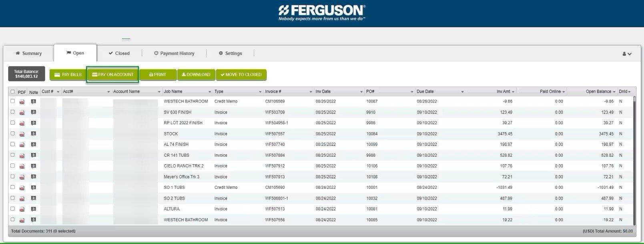Check the box for invoice WF507558
Viewport: 644px width, 244px height.
tap(12, 220)
